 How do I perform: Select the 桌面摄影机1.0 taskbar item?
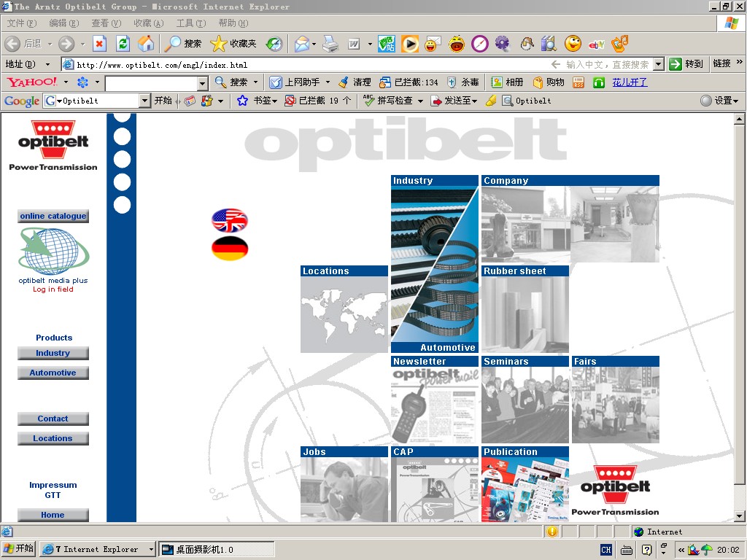click(x=217, y=549)
